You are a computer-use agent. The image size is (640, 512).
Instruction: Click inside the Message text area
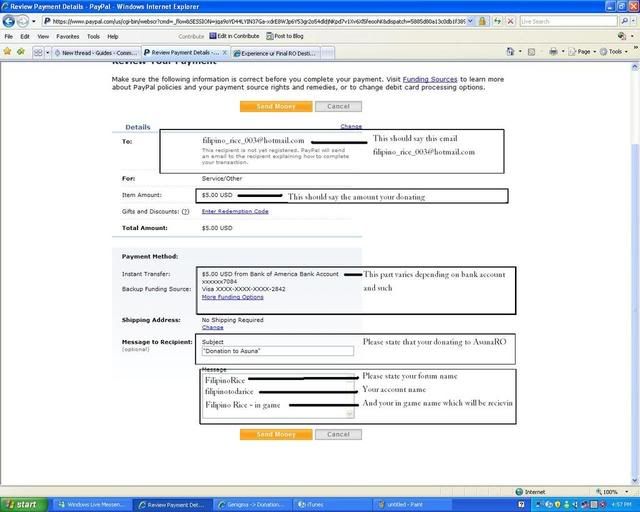(x=278, y=395)
